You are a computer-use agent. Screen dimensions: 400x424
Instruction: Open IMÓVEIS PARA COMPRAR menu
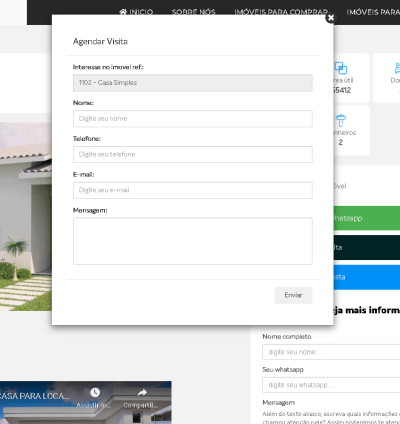pos(281,12)
